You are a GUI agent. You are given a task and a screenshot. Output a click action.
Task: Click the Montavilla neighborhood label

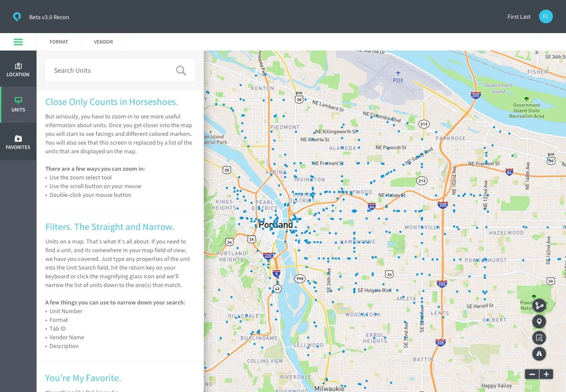pos(422,227)
